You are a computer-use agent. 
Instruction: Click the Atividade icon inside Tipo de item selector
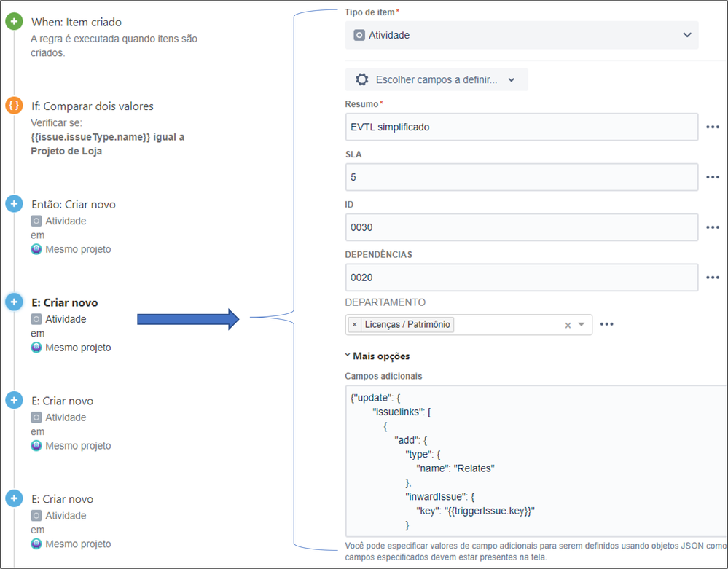click(358, 34)
